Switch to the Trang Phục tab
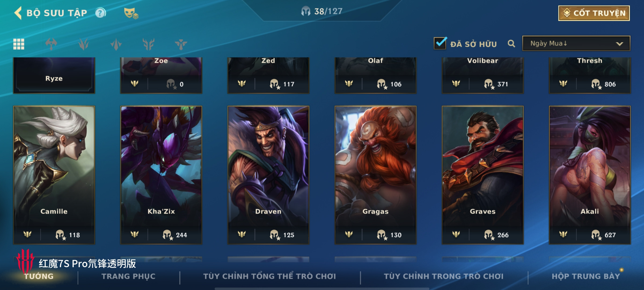Image resolution: width=644 pixels, height=290 pixels. [129, 276]
